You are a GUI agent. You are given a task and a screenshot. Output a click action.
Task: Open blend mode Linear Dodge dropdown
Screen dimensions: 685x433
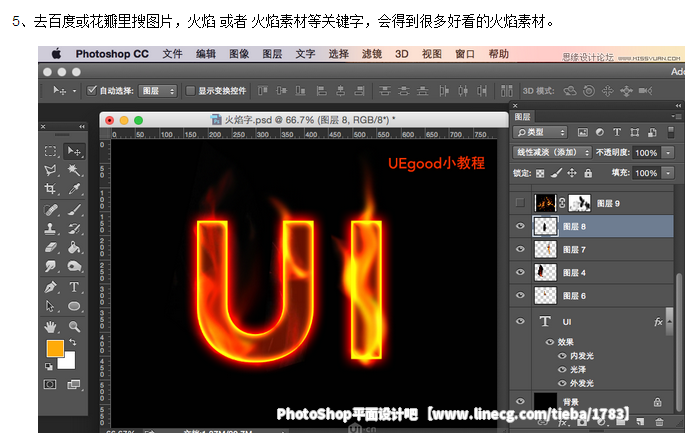click(552, 152)
